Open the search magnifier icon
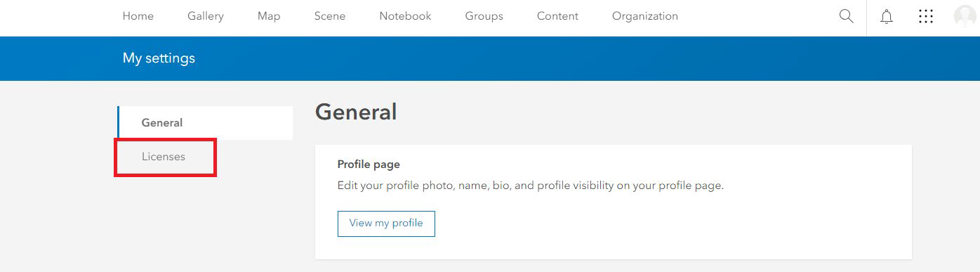The height and width of the screenshot is (272, 980). [846, 16]
